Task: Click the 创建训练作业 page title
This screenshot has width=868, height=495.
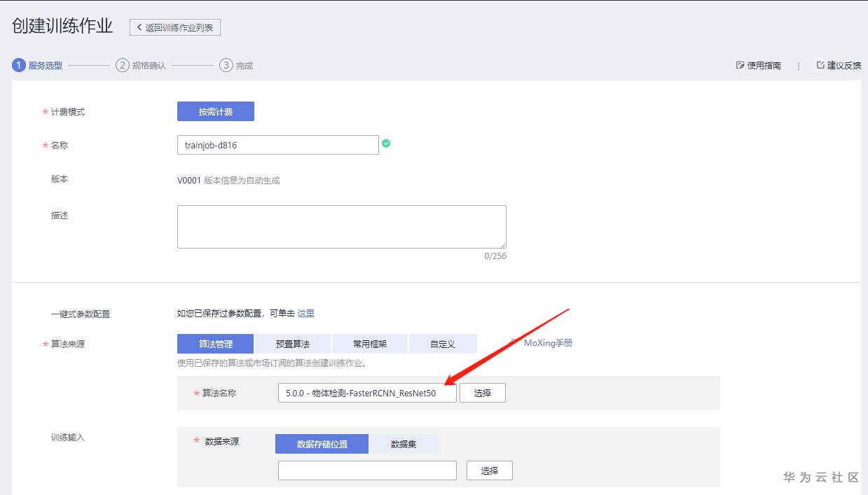Action: pyautogui.click(x=62, y=26)
